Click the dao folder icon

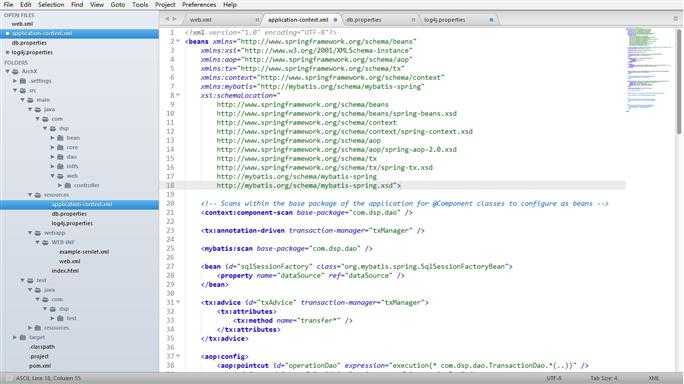point(60,157)
